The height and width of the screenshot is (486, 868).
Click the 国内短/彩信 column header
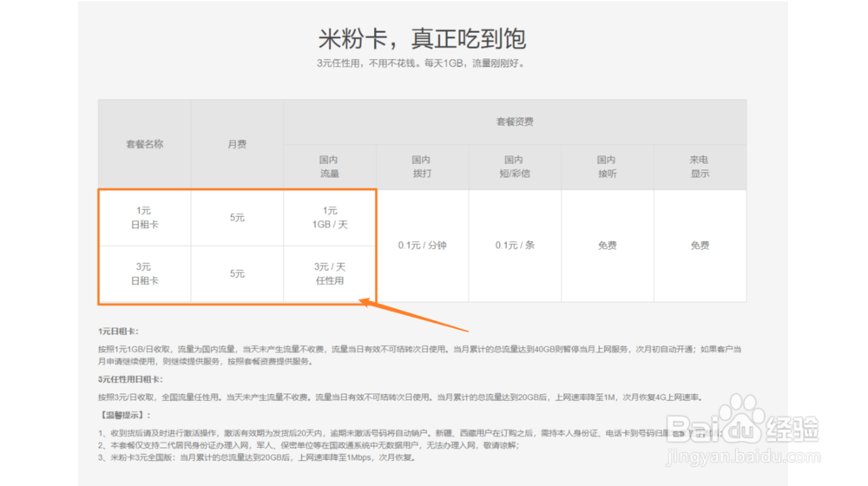pyautogui.click(x=515, y=167)
